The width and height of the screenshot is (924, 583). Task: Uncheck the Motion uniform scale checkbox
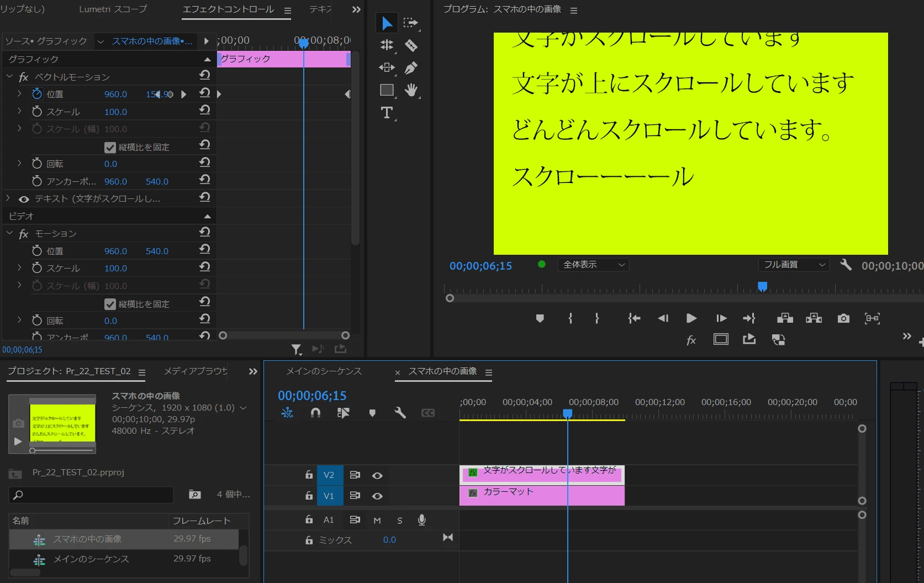pyautogui.click(x=110, y=304)
